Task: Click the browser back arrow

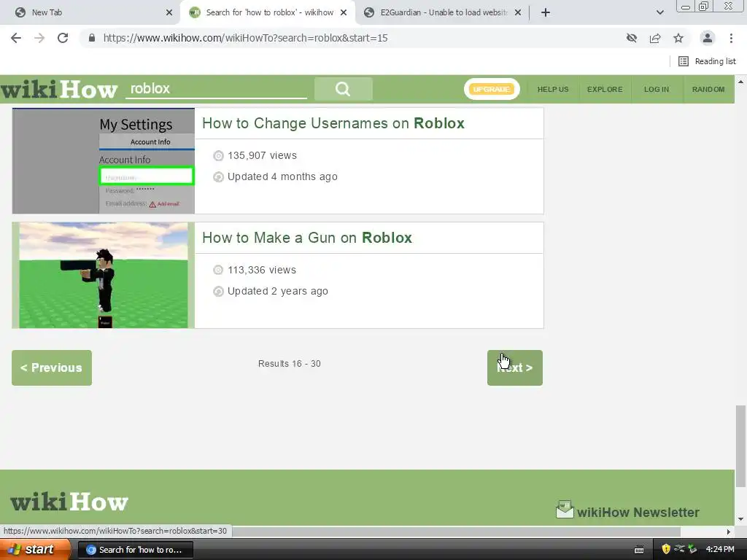Action: (16, 38)
